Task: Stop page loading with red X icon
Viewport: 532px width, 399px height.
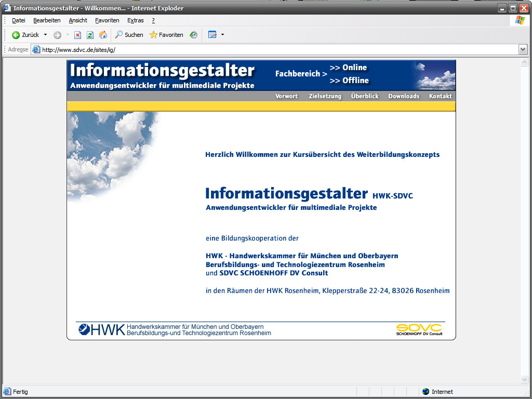Action: pyautogui.click(x=78, y=35)
